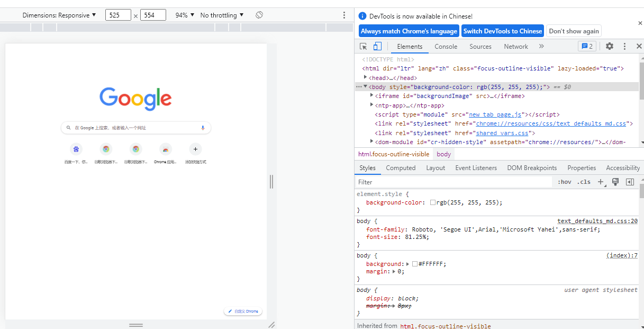The image size is (644, 329).
Task: Collapse the body element node
Action: (365, 86)
